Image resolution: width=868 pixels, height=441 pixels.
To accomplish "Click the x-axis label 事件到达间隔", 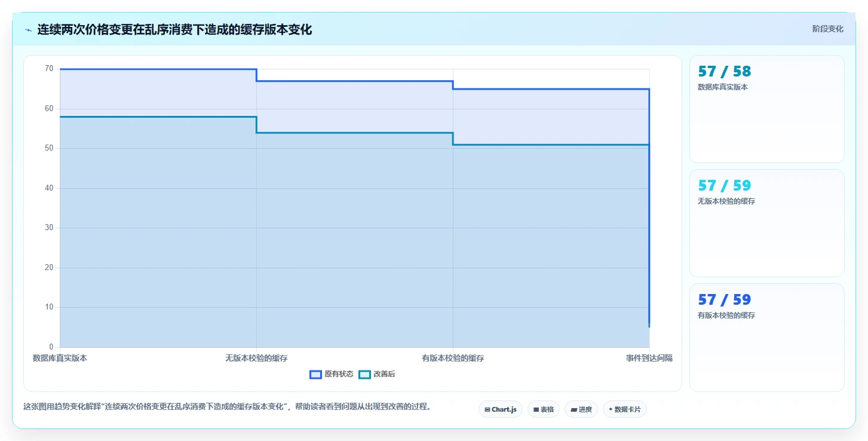I will click(x=649, y=359).
